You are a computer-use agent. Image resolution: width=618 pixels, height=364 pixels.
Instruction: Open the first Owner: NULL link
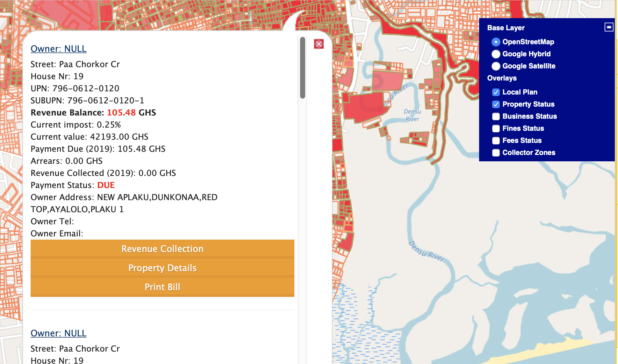58,49
